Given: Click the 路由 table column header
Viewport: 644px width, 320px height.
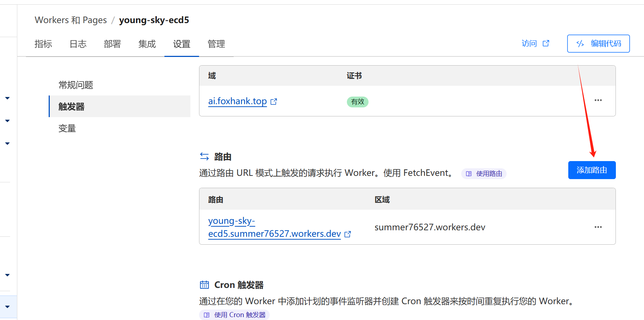Looking at the screenshot, I should [x=216, y=200].
